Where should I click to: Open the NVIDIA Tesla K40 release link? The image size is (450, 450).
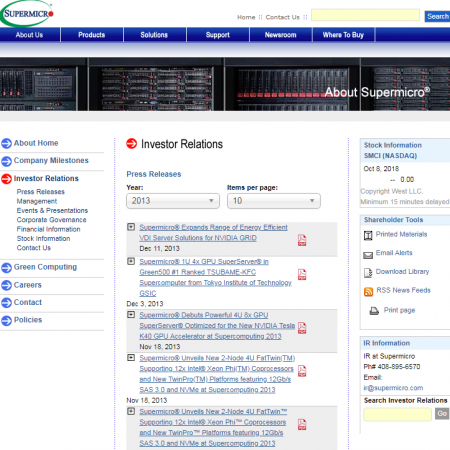[x=217, y=326]
